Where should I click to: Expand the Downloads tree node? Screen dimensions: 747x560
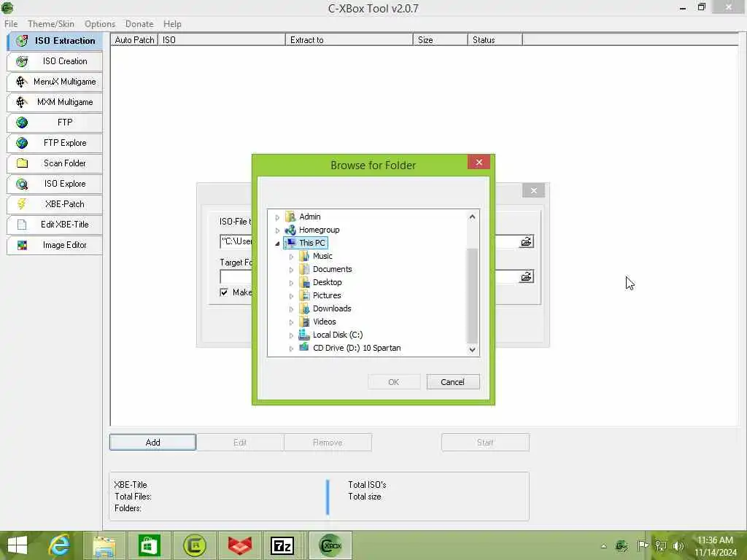tap(291, 309)
